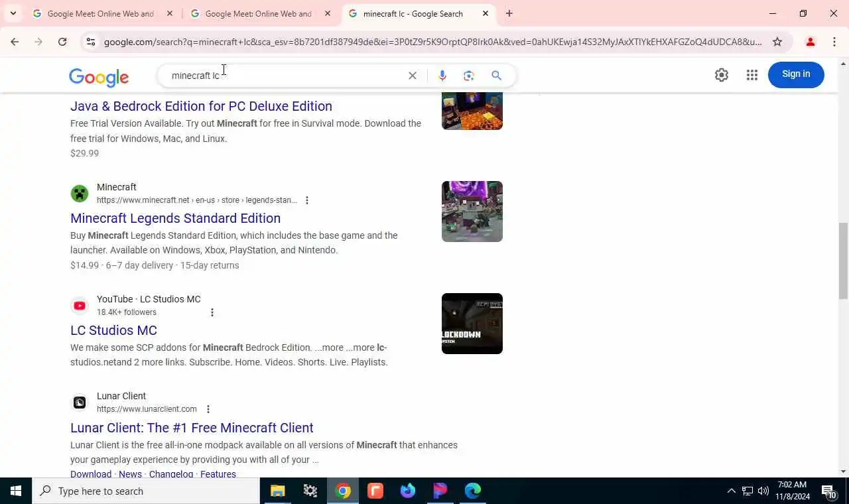Open Chrome three-dot menu
The width and height of the screenshot is (849, 504).
[x=834, y=42]
